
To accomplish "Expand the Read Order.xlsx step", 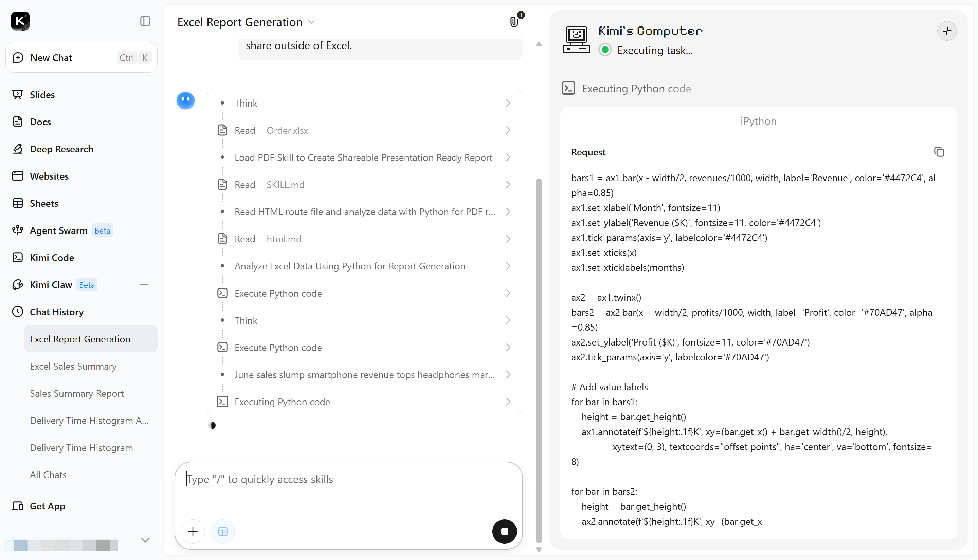I will [365, 130].
